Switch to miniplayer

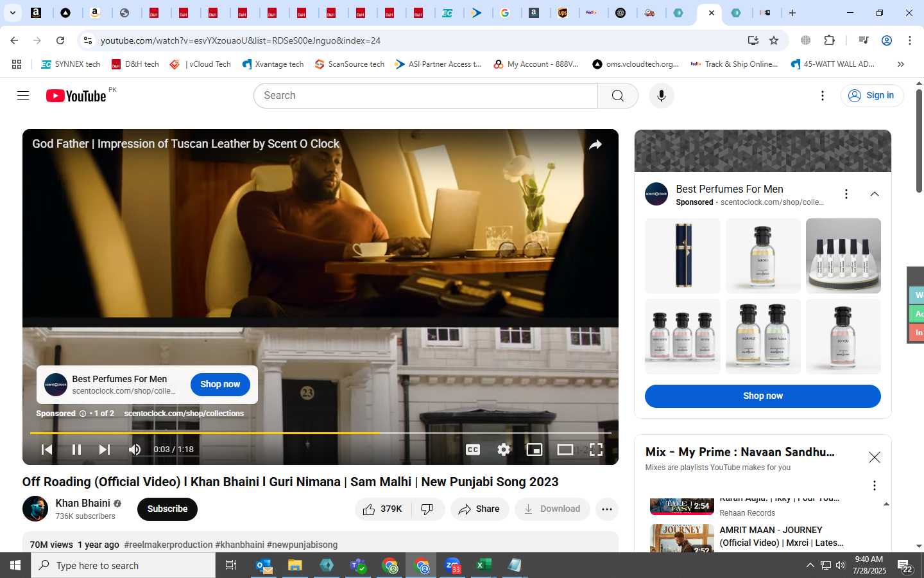[535, 450]
